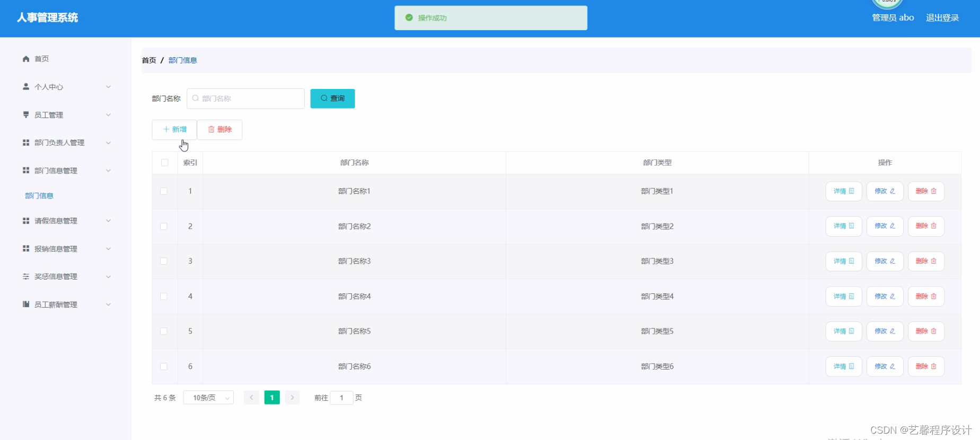This screenshot has width=980, height=440.
Task: Expand the 奖惩信息管理 menu chevron
Action: (x=109, y=276)
